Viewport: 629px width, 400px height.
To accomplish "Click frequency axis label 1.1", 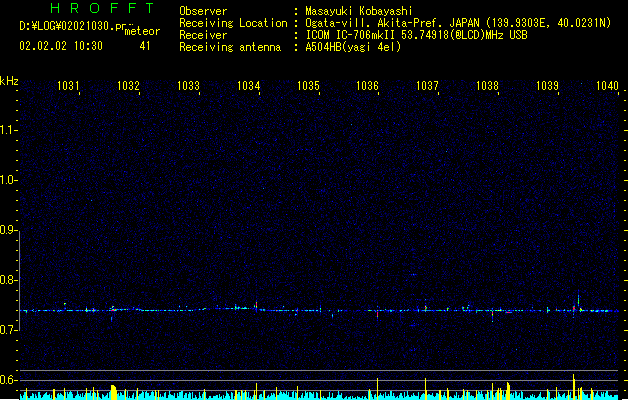I will 8,130.
